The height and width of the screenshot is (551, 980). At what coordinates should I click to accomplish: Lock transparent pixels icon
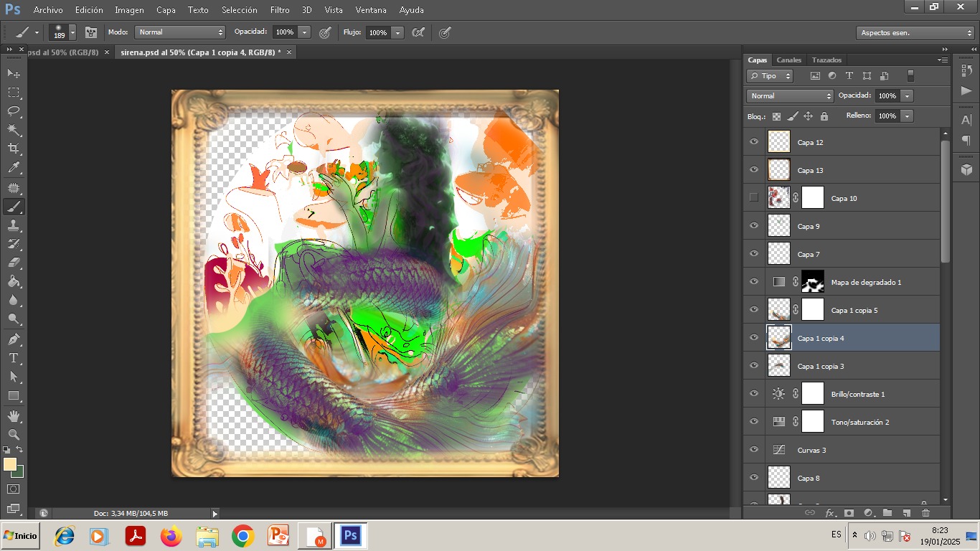click(776, 116)
